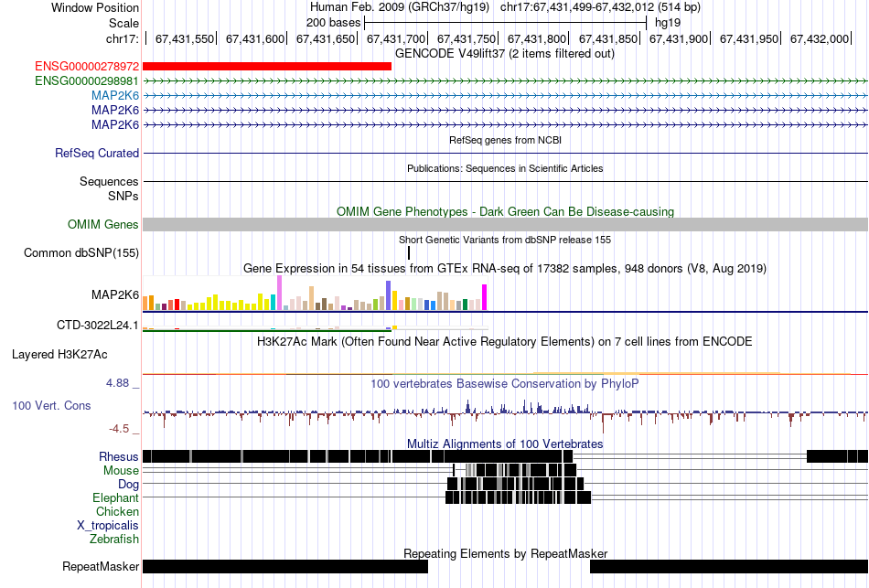The height and width of the screenshot is (588, 869).
Task: Click the Mouse alignment label
Action: tap(121, 471)
